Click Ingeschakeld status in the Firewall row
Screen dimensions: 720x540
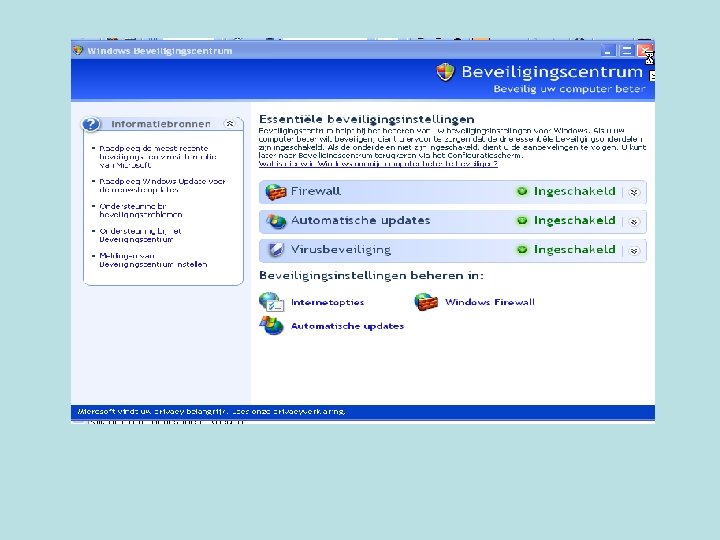click(x=574, y=191)
